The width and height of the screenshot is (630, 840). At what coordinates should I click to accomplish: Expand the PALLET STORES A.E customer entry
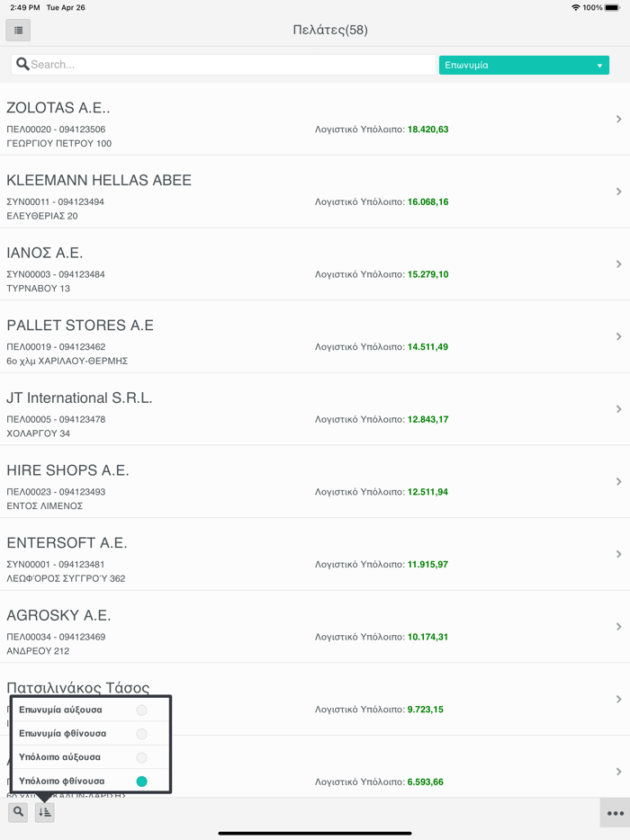pyautogui.click(x=618, y=336)
